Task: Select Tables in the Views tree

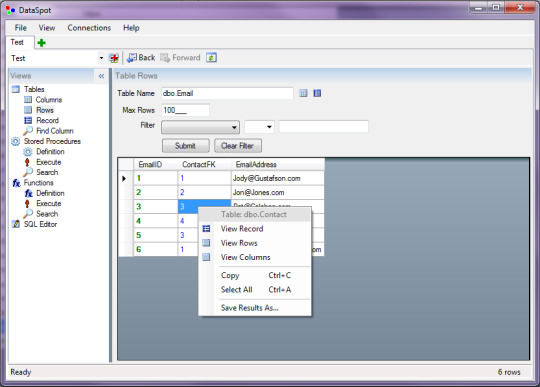Action: point(34,89)
